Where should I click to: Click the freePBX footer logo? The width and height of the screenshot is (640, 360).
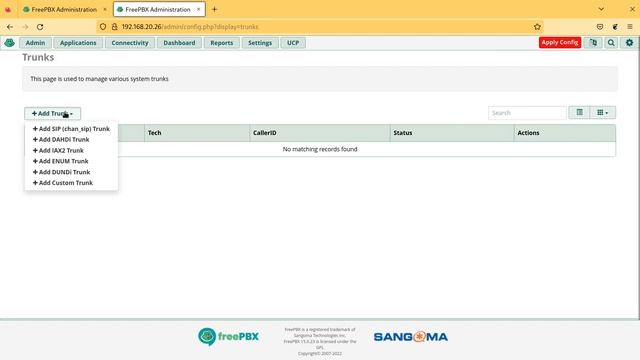(228, 337)
